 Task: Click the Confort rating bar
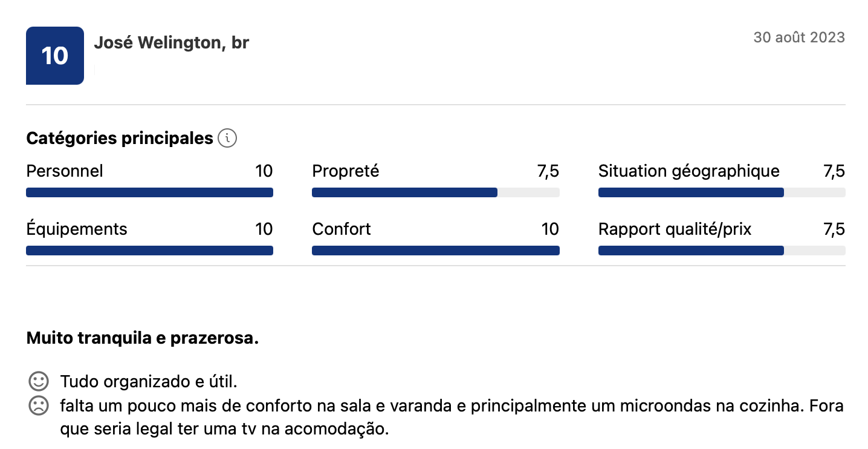pyautogui.click(x=435, y=250)
